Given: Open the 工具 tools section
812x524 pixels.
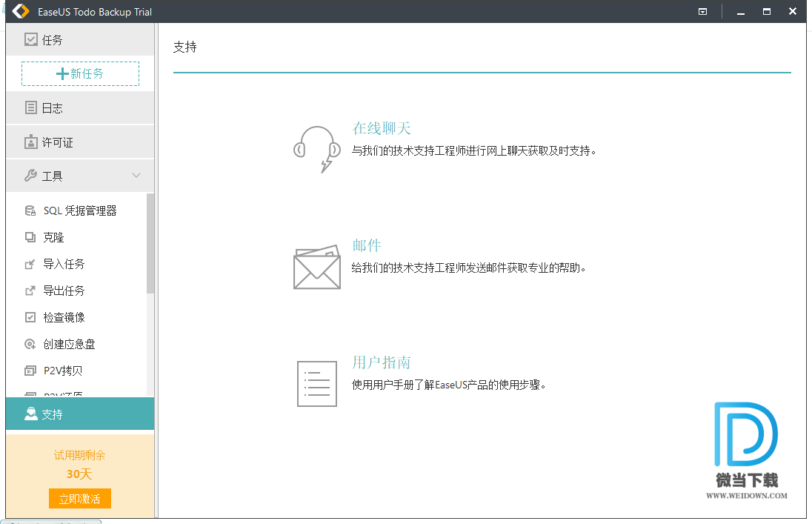Looking at the screenshot, I should (x=80, y=176).
